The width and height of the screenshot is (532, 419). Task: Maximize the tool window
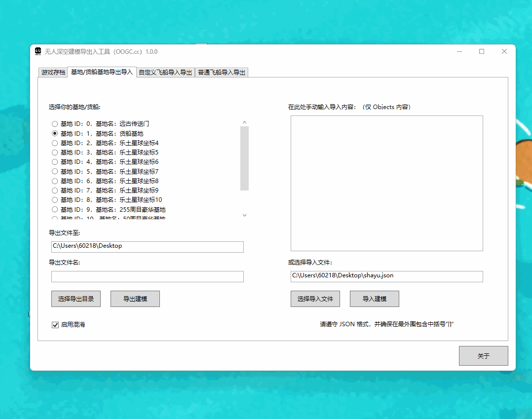pos(482,51)
